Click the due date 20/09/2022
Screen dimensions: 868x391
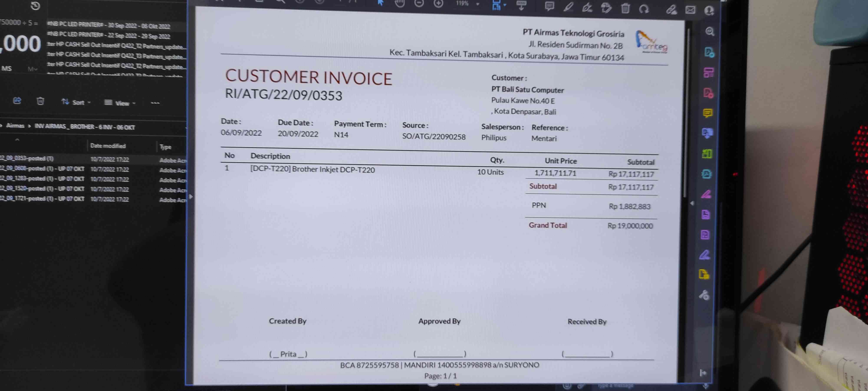[x=298, y=134]
